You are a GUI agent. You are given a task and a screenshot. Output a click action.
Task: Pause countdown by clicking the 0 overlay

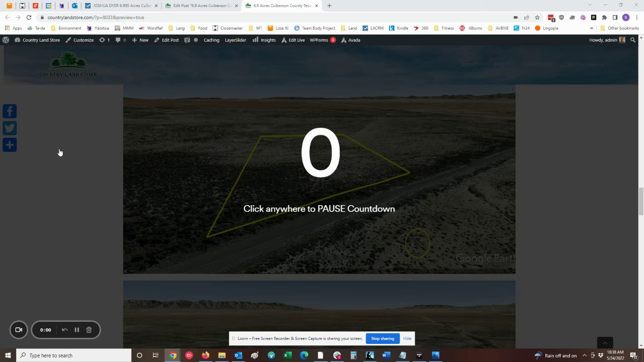coord(320,153)
